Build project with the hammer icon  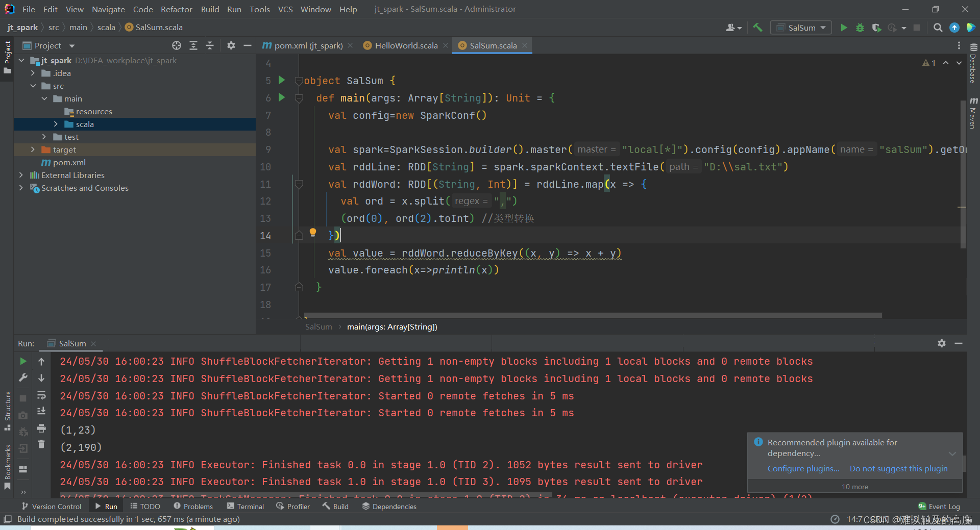tap(757, 28)
